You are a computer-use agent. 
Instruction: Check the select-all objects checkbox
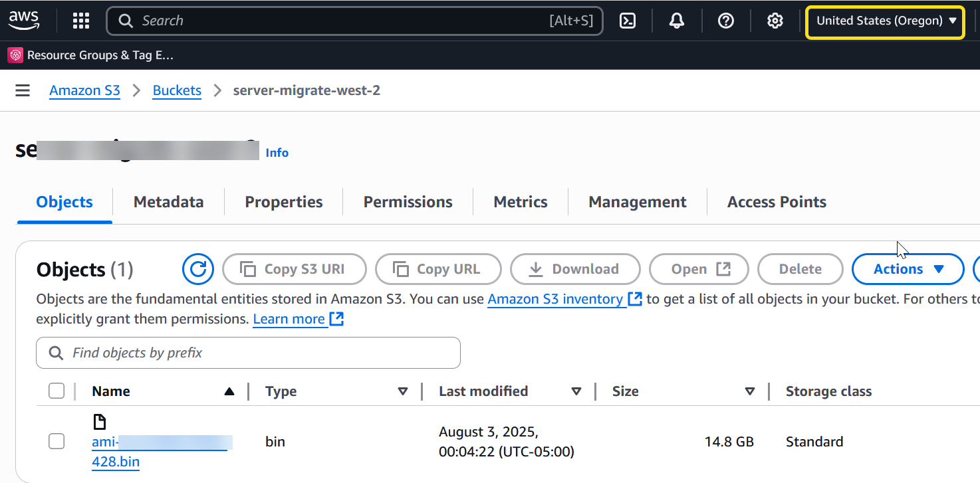[57, 391]
